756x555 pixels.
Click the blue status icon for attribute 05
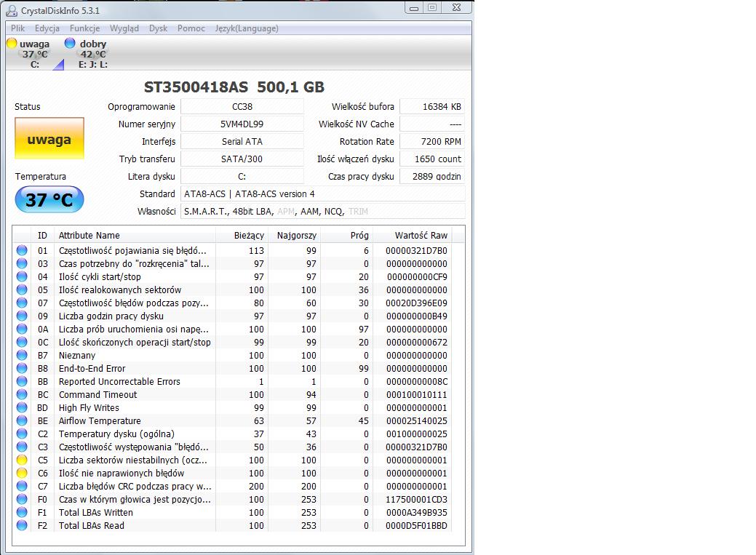click(x=22, y=290)
